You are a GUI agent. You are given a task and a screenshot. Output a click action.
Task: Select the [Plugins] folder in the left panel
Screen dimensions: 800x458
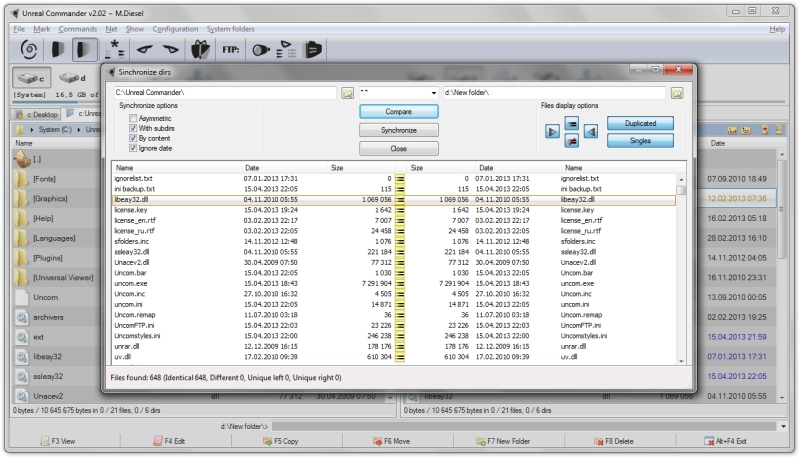pyautogui.click(x=47, y=258)
